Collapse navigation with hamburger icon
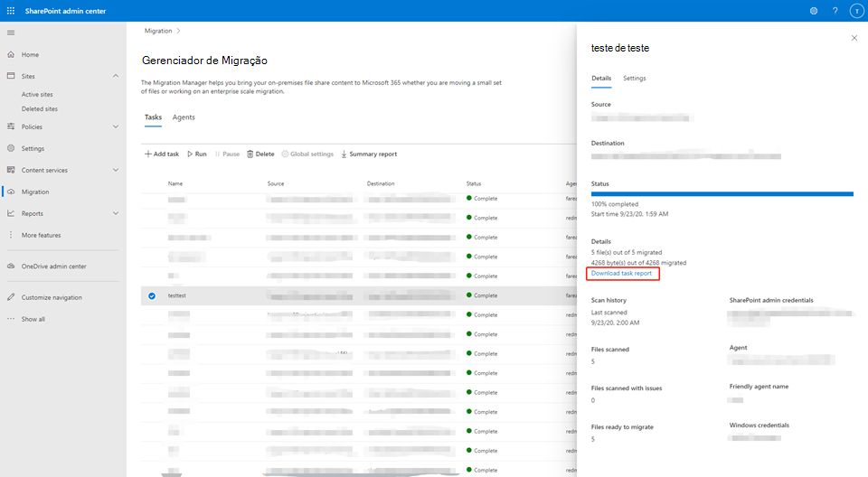This screenshot has height=477, width=868. point(11,33)
